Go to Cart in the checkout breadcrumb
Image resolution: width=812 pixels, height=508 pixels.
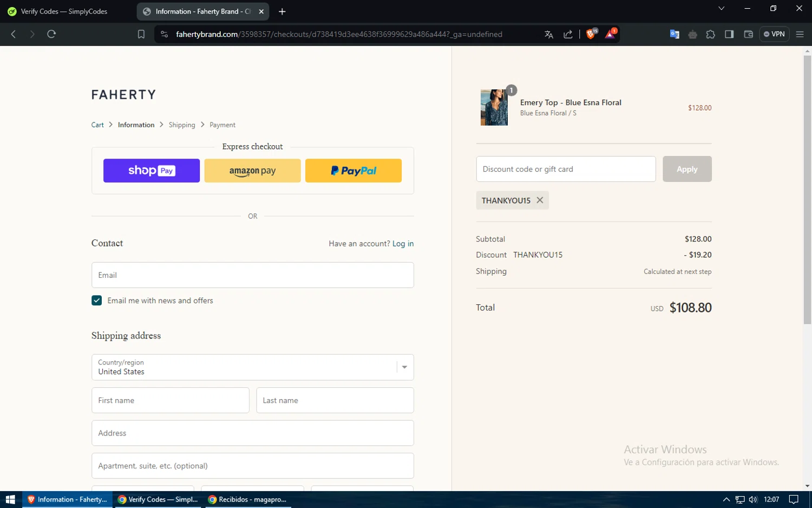(x=97, y=125)
